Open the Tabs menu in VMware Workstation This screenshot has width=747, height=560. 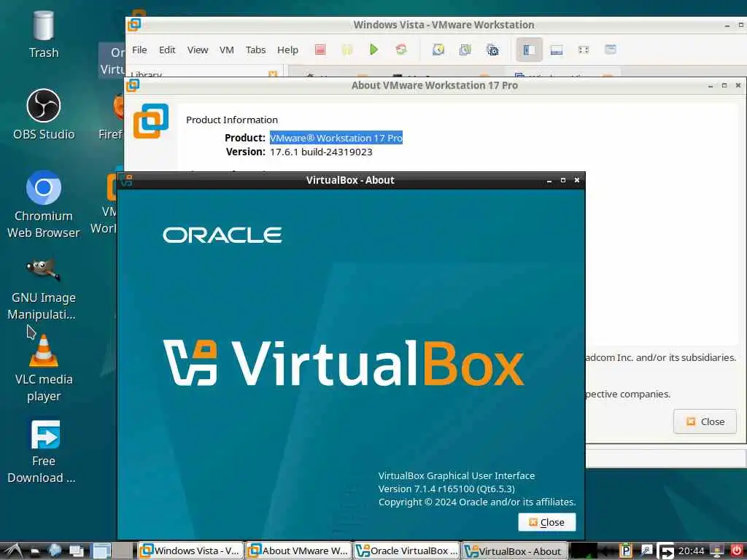(x=255, y=50)
